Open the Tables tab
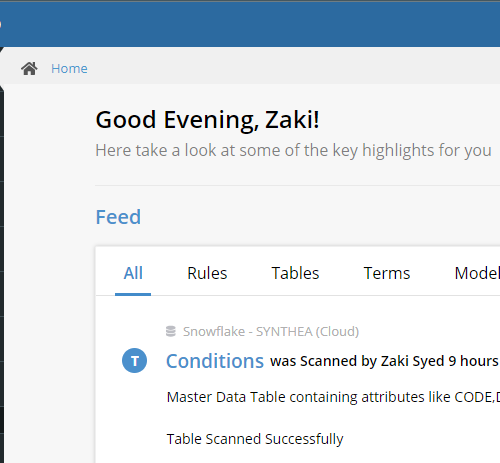The height and width of the screenshot is (463, 500). [295, 273]
